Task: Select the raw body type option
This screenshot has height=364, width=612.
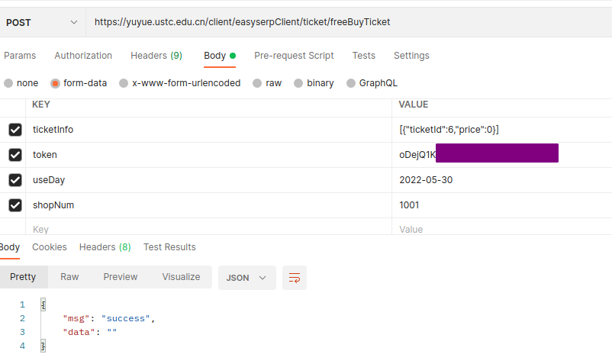Action: [258, 83]
